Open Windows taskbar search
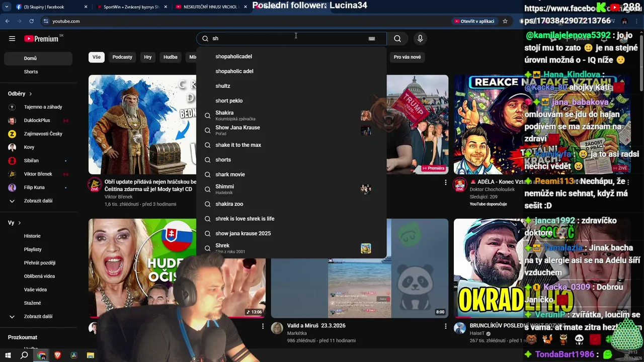 (x=24, y=355)
